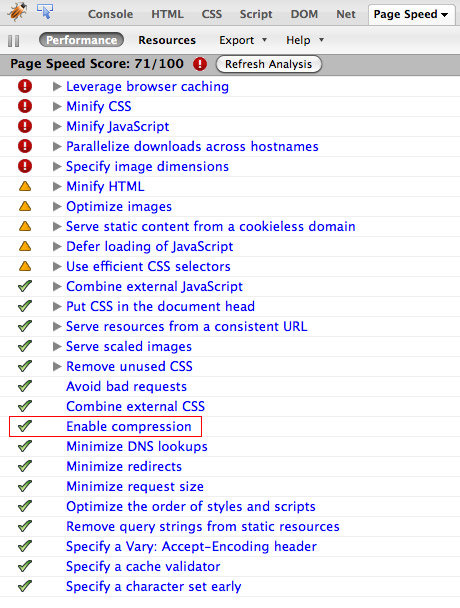This screenshot has width=460, height=608.
Task: Switch to the Net tab
Action: 346,14
